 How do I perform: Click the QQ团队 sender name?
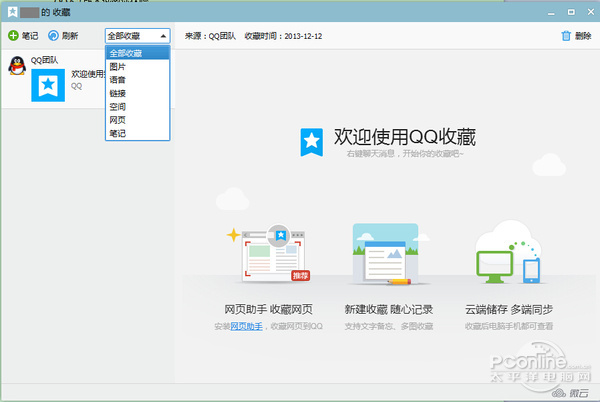coord(44,60)
